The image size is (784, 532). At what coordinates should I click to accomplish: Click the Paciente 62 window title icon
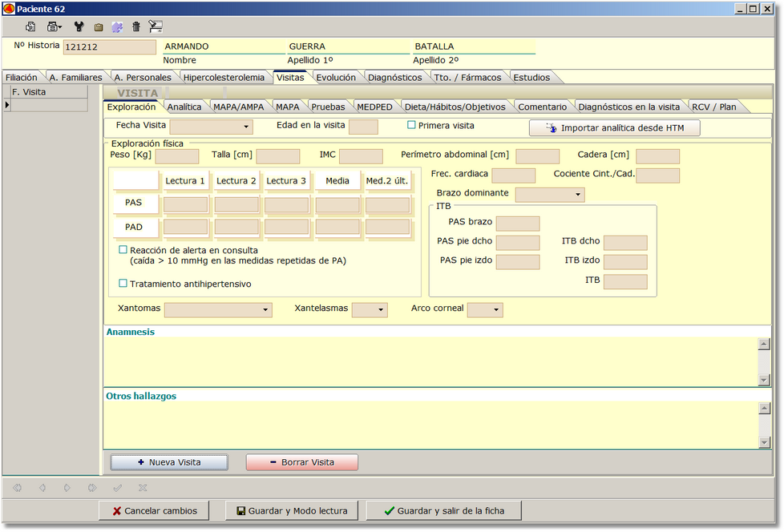pos(9,9)
